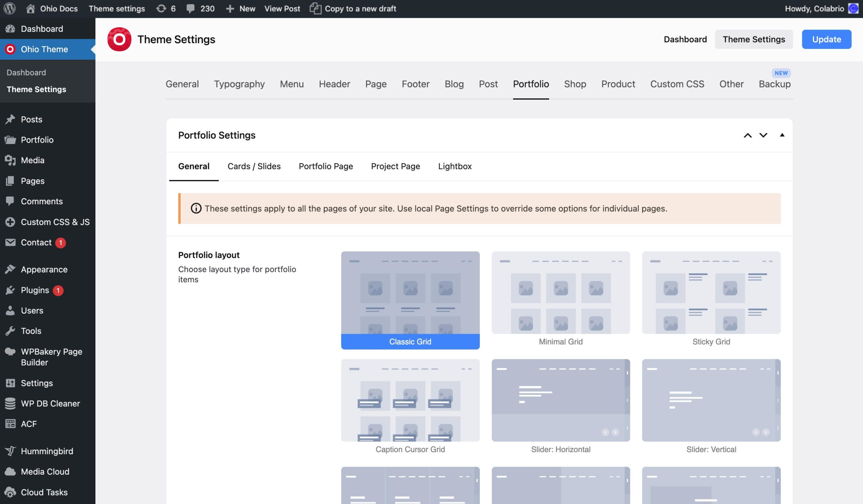This screenshot has width=863, height=504.
Task: Click the blue Update button
Action: (x=826, y=39)
